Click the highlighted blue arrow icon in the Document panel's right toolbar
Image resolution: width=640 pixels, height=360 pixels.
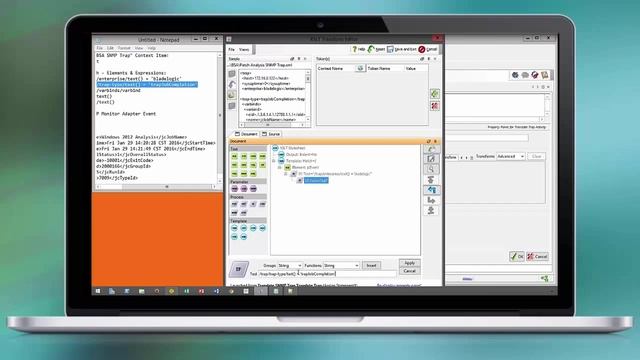click(x=431, y=190)
